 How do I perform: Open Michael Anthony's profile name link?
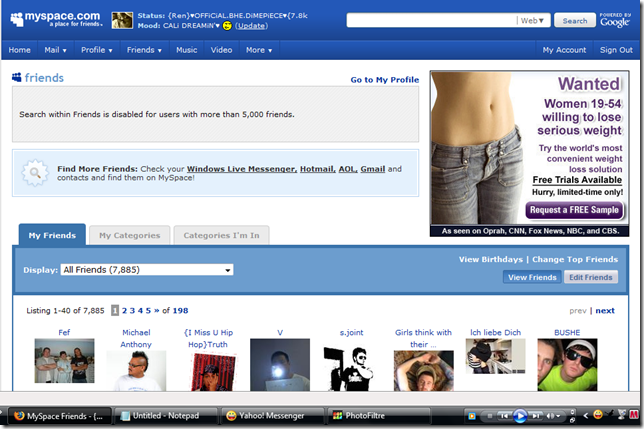136,338
